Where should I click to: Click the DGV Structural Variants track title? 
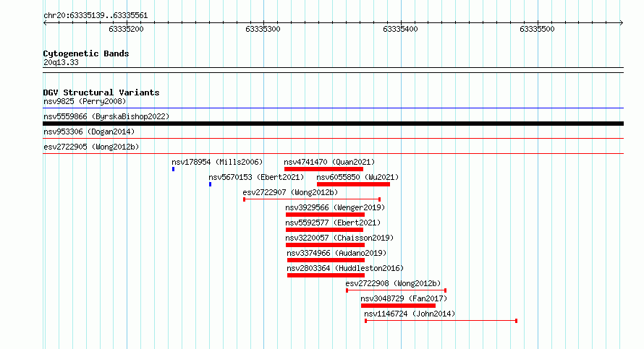coord(101,92)
